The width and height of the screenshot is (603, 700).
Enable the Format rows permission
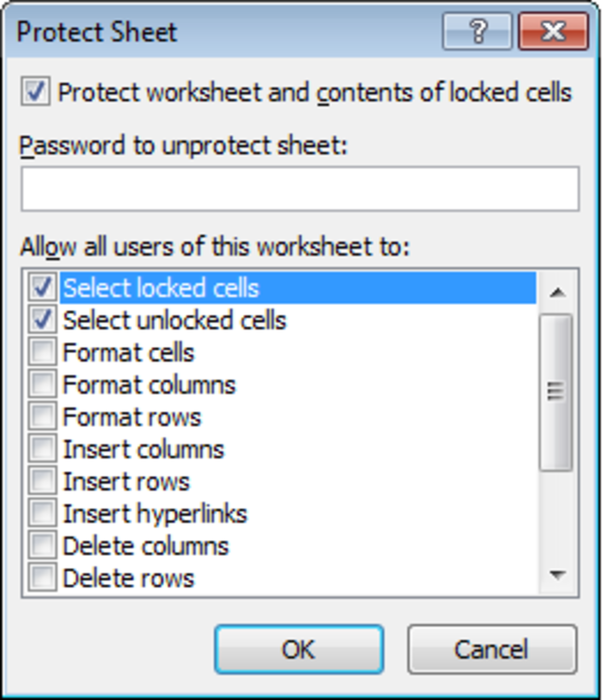41,416
